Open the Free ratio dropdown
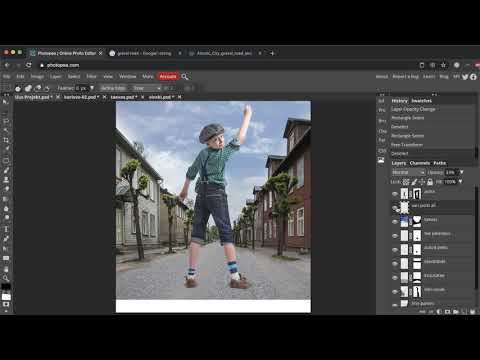This screenshot has height=360, width=480. [x=146, y=88]
